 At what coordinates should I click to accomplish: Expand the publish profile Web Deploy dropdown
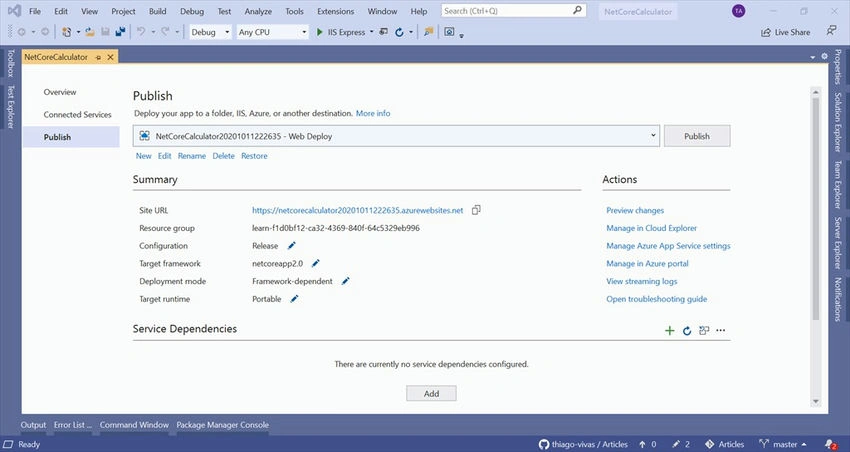pos(653,136)
